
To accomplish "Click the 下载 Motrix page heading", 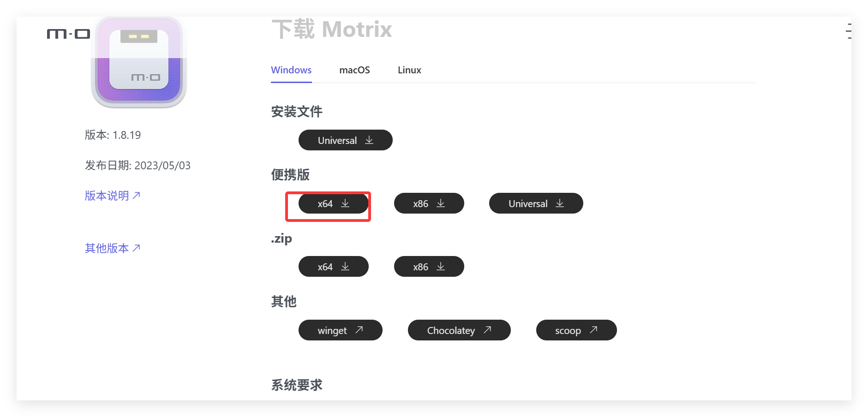I will pos(332,29).
